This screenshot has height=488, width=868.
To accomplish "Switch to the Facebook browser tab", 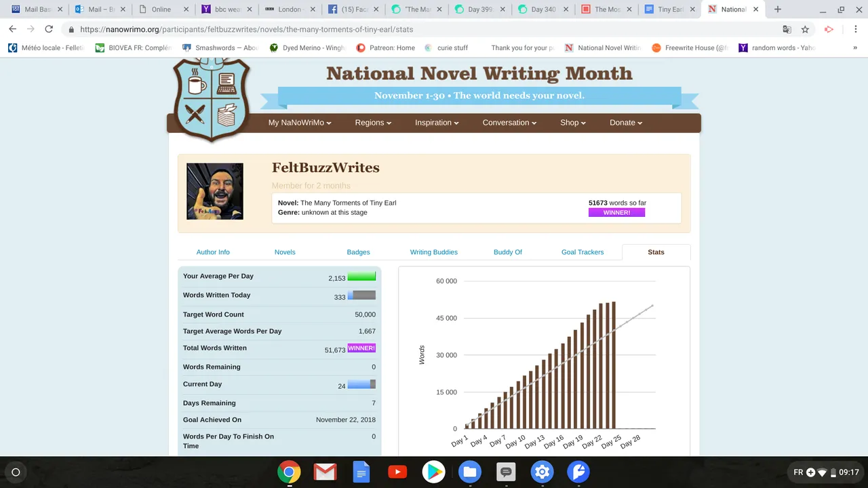I will (x=353, y=9).
